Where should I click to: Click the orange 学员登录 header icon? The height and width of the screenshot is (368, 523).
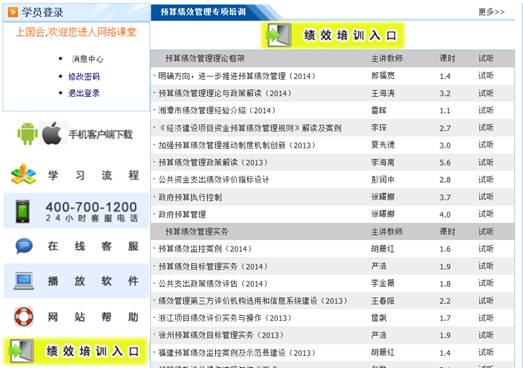click(x=13, y=12)
